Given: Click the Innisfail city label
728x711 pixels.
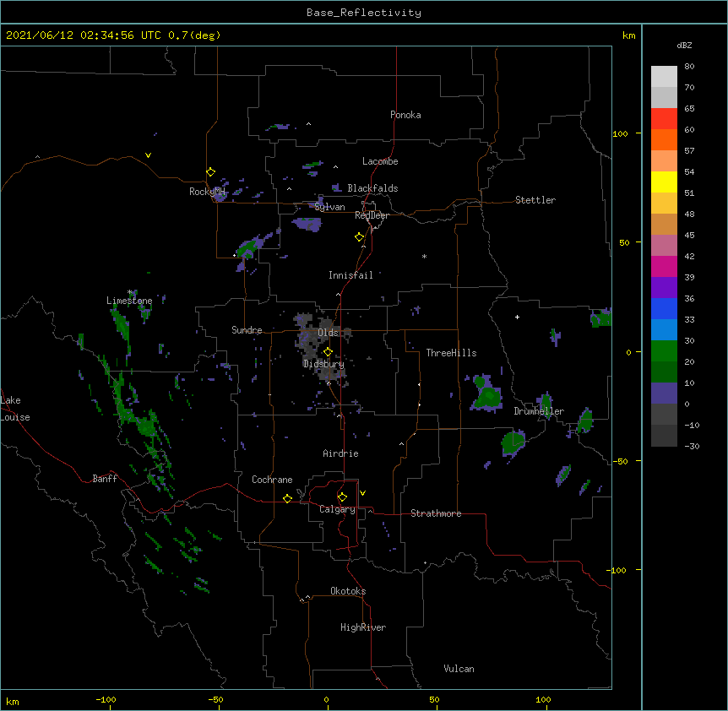Looking at the screenshot, I should point(350,275).
